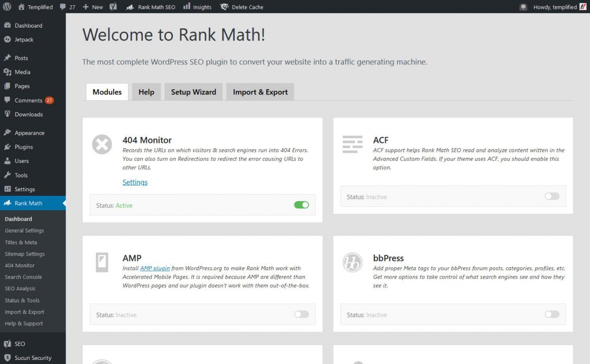Image resolution: width=590 pixels, height=364 pixels.
Task: Open Insights from the admin bar
Action: tap(197, 7)
